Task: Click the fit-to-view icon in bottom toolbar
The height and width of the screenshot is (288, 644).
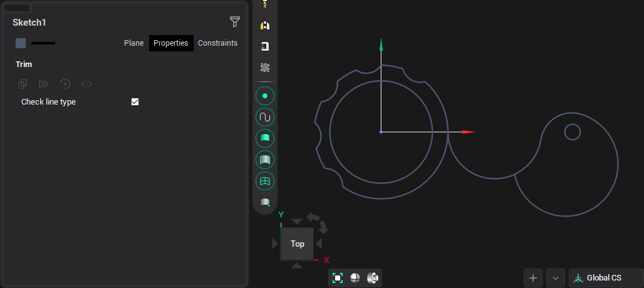Action: 338,278
